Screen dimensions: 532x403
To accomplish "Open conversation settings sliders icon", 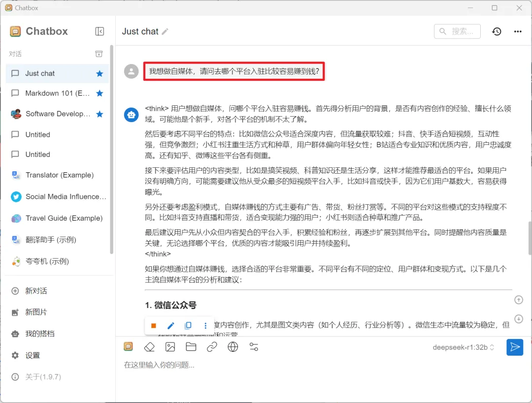I will click(x=254, y=347).
